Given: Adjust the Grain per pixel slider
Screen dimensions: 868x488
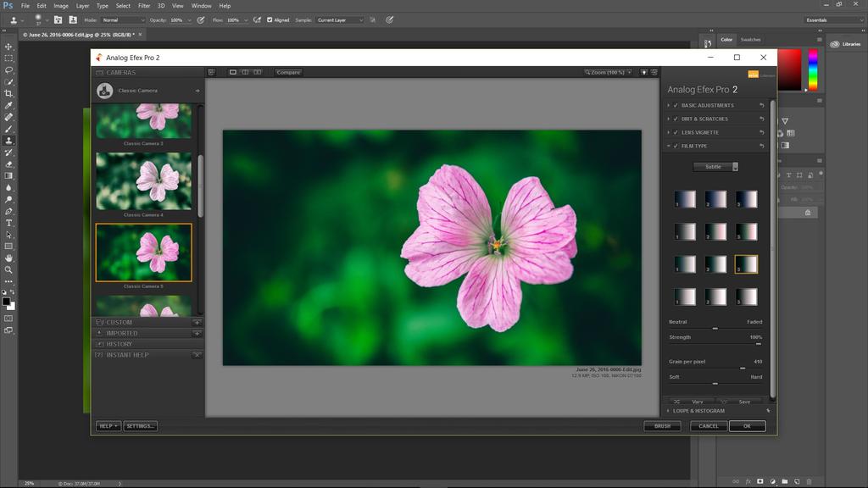Looking at the screenshot, I should click(x=743, y=369).
